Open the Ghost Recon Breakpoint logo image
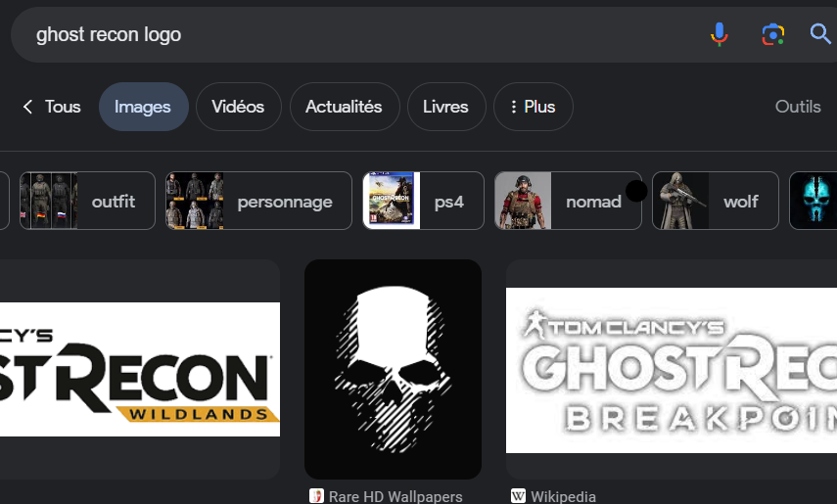The image size is (837, 504). click(672, 370)
